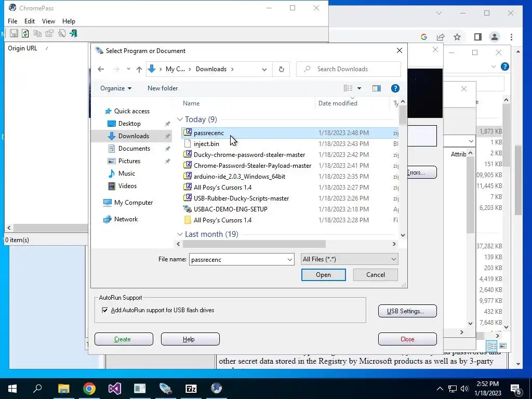Click the Help button in AutoRun dialog
The width and height of the screenshot is (532, 399).
click(x=190, y=339)
